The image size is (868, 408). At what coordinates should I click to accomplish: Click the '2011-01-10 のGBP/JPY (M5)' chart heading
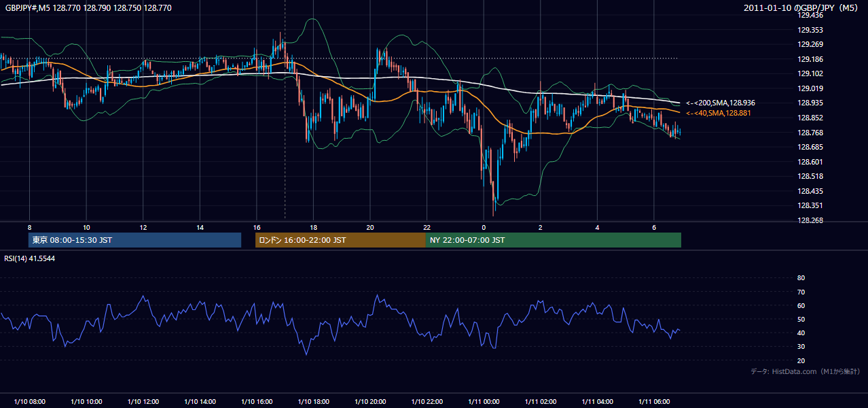[802, 8]
